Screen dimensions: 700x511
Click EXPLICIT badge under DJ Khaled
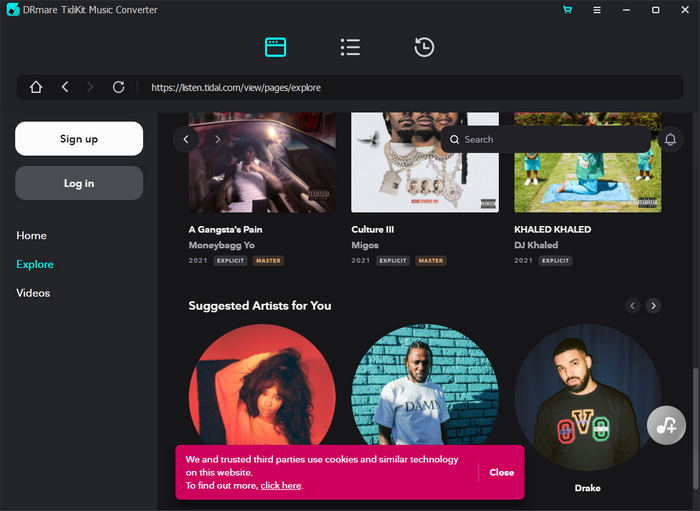[x=555, y=261]
